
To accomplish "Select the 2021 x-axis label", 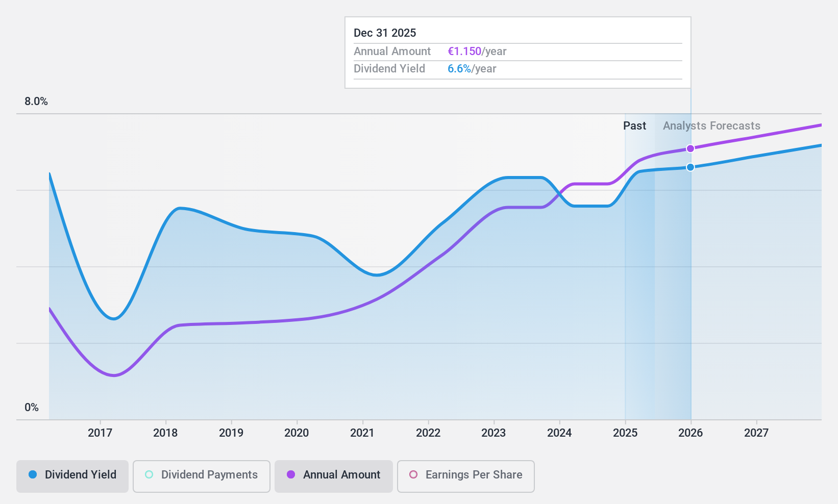I will point(362,433).
